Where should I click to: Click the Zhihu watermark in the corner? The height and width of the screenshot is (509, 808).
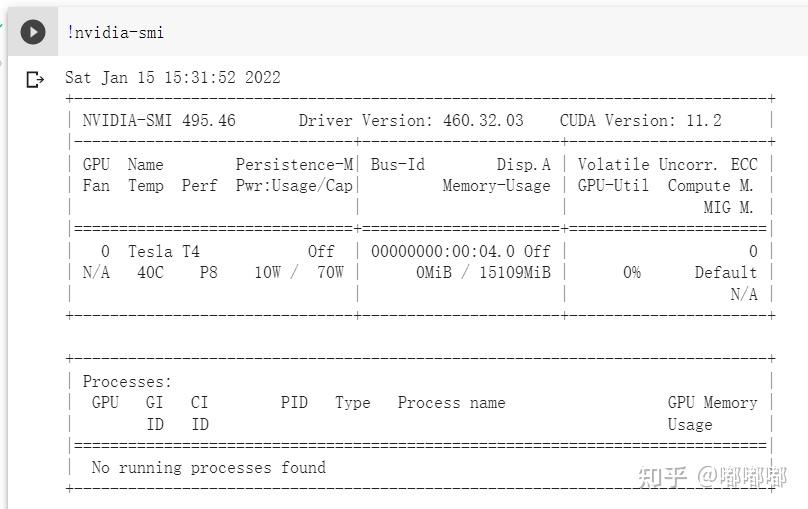click(711, 476)
